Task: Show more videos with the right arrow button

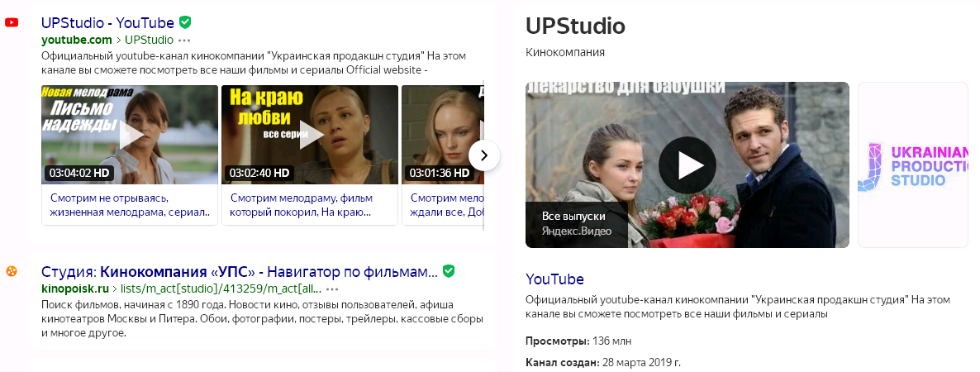Action: click(x=483, y=155)
